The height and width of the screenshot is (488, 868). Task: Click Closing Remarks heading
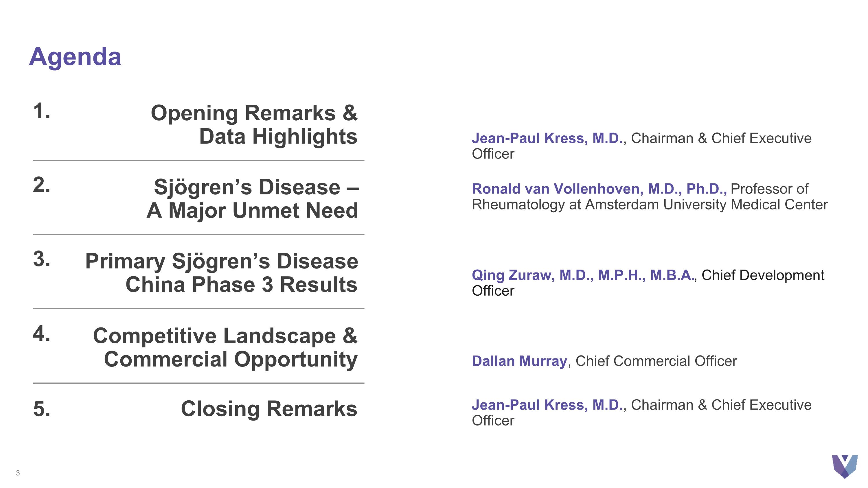click(x=269, y=408)
